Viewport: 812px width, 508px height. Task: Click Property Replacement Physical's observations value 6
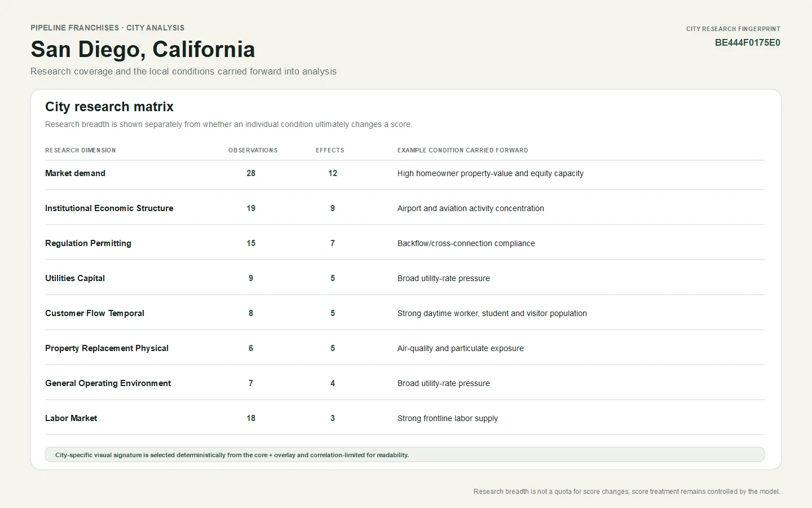(251, 348)
